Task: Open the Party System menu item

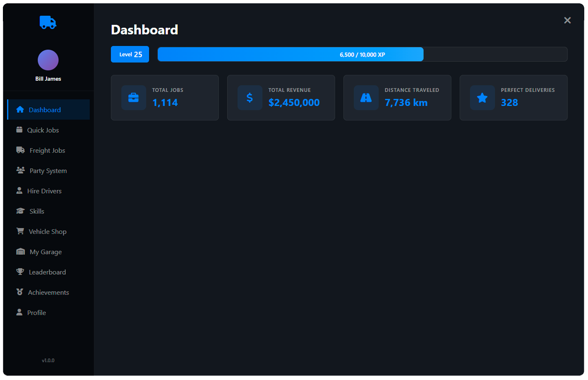Action: (48, 171)
